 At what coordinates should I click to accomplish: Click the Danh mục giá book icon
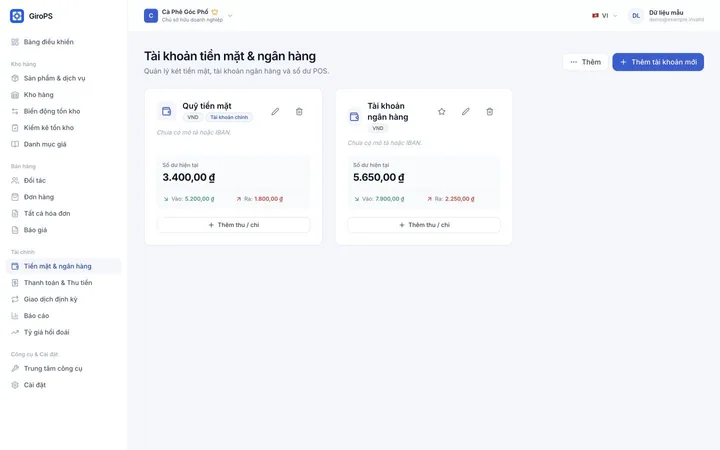click(x=15, y=144)
